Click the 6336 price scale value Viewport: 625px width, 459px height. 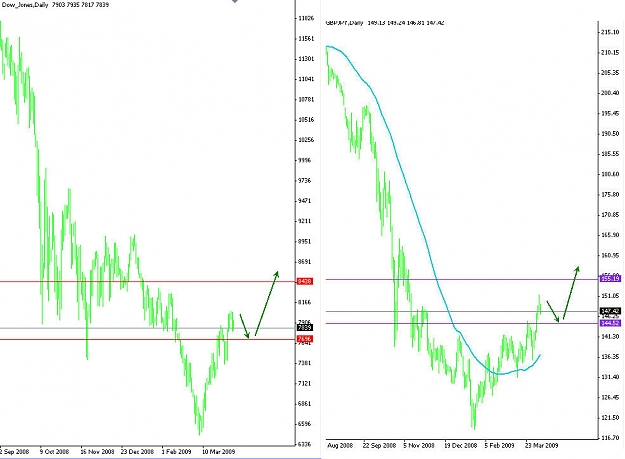point(306,444)
